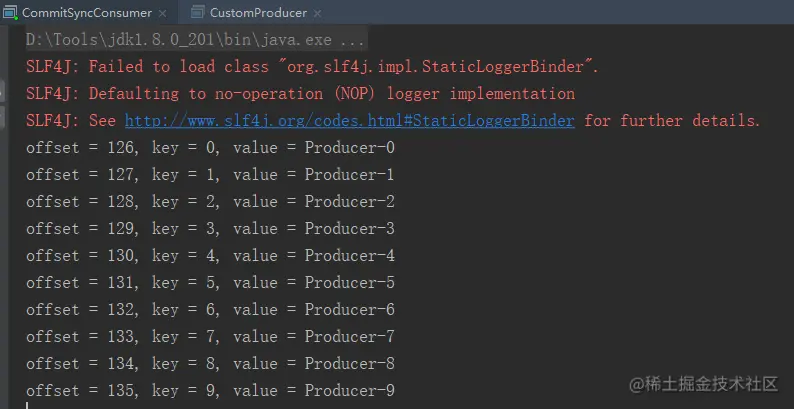Select the console line for Producer-1
The width and height of the screenshot is (794, 409).
tap(210, 175)
